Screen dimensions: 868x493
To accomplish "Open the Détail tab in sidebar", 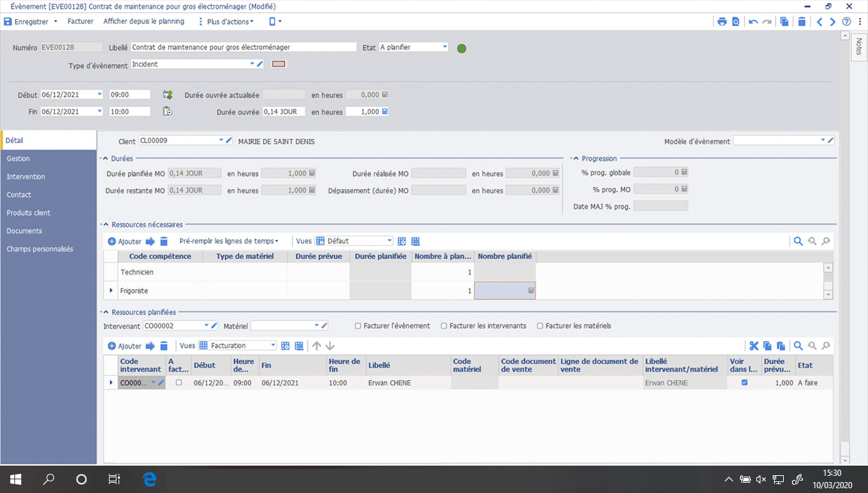I will (x=49, y=140).
